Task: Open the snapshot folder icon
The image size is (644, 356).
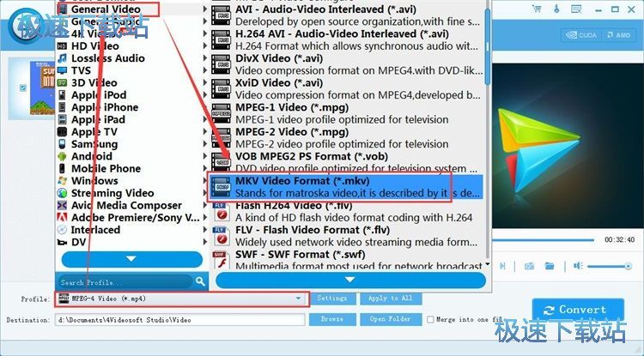Action: coord(550,266)
